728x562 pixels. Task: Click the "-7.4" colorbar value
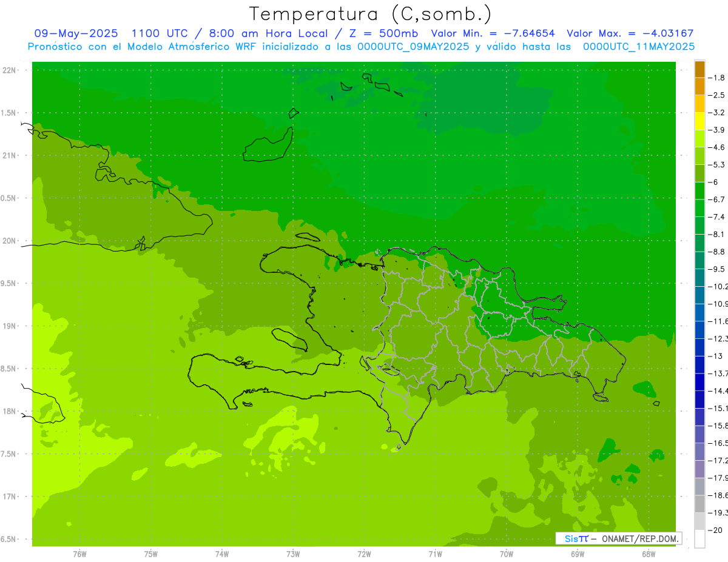718,217
